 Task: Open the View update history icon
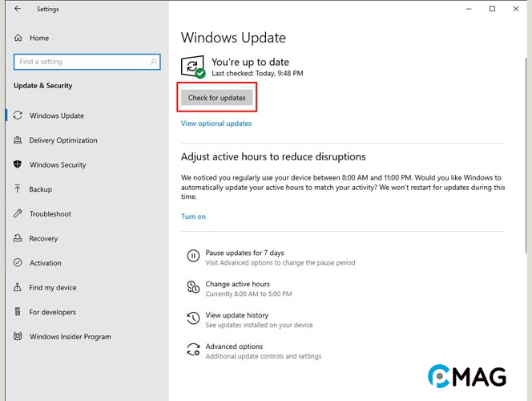pos(193,319)
